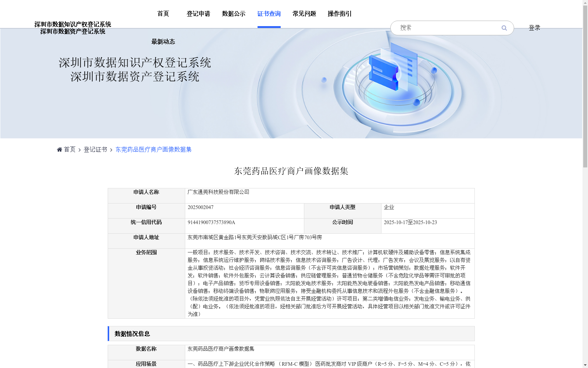Click the home icon in breadcrumb
Screen dimensions: 588x368
point(60,149)
